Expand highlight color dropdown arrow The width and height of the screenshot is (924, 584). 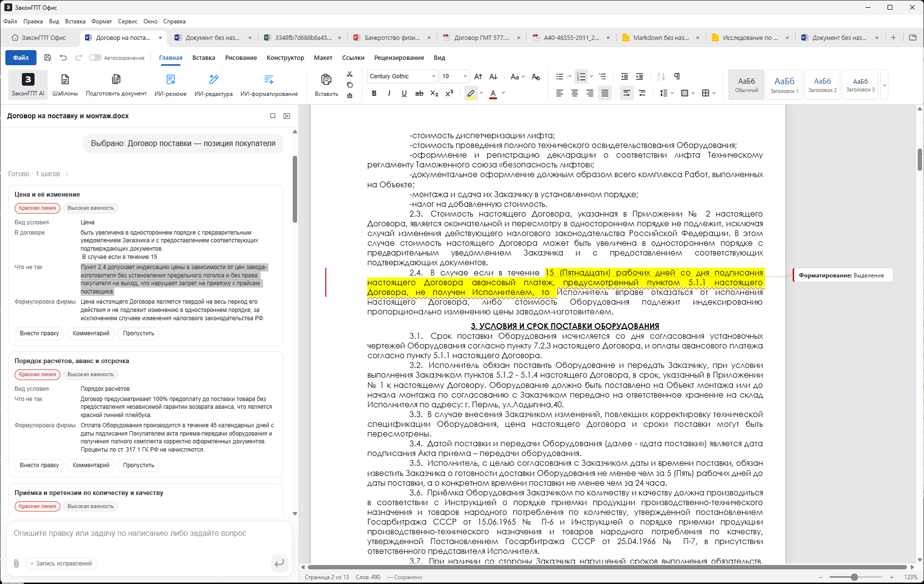(x=481, y=93)
